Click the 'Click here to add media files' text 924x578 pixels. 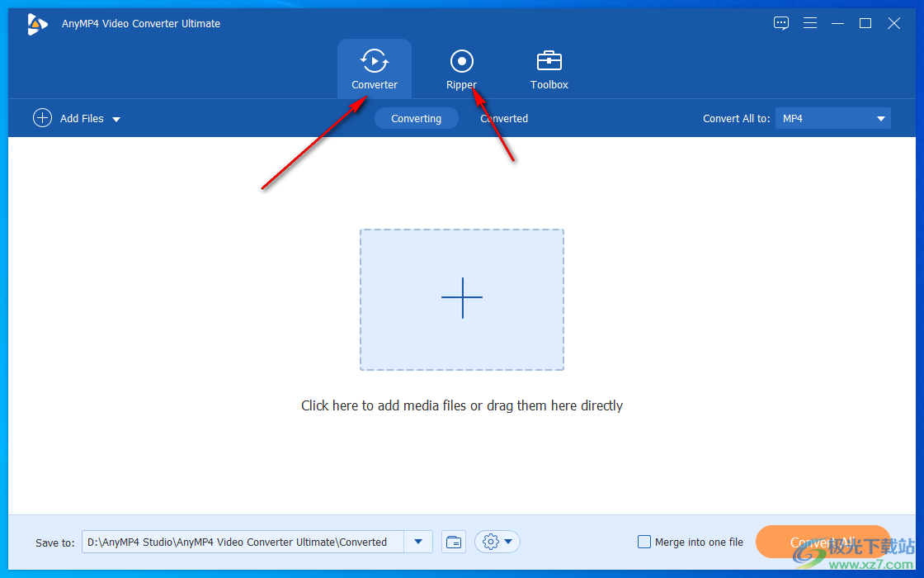point(461,405)
